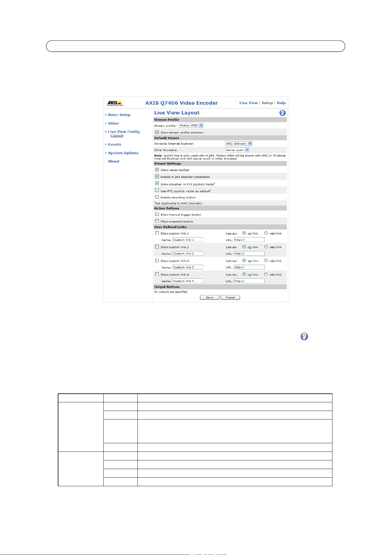This screenshot has width=392, height=555.
Task: Edit custom link 4 URL field
Action: tap(249, 281)
